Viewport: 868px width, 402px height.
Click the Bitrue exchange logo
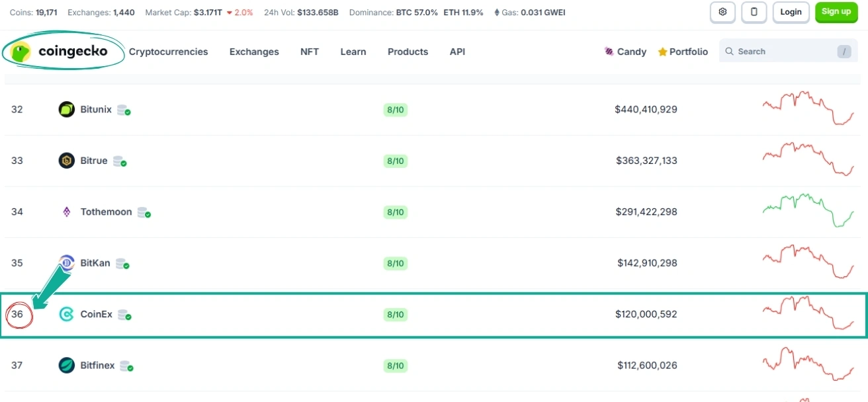coord(67,161)
